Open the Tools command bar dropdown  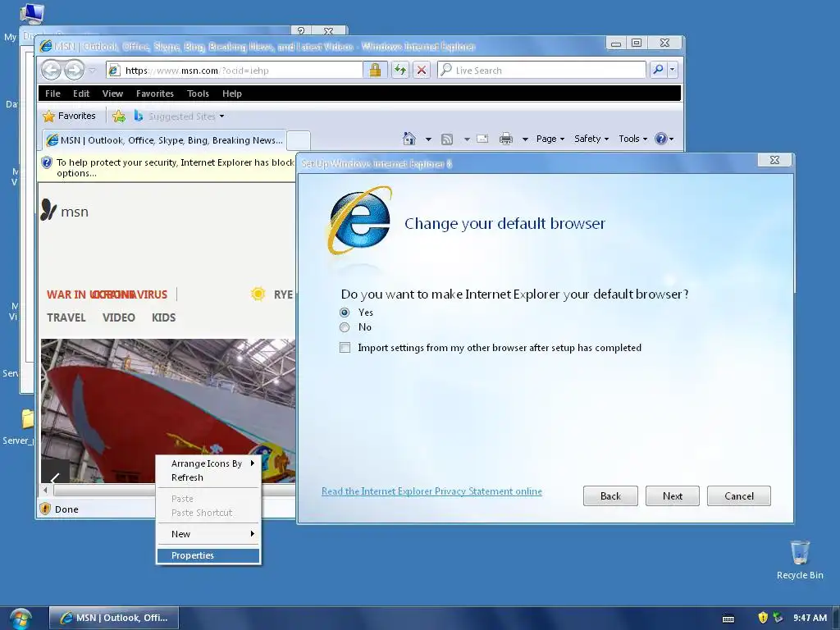(632, 139)
